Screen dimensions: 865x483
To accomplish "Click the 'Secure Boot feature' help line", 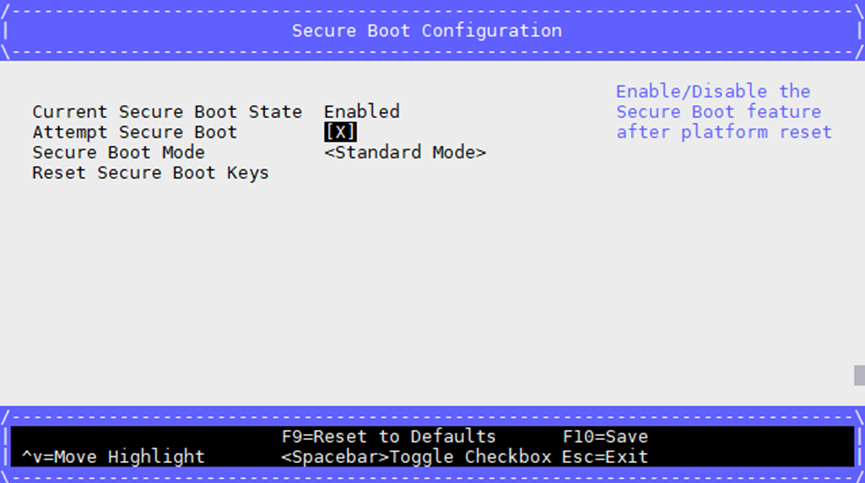I will point(718,112).
